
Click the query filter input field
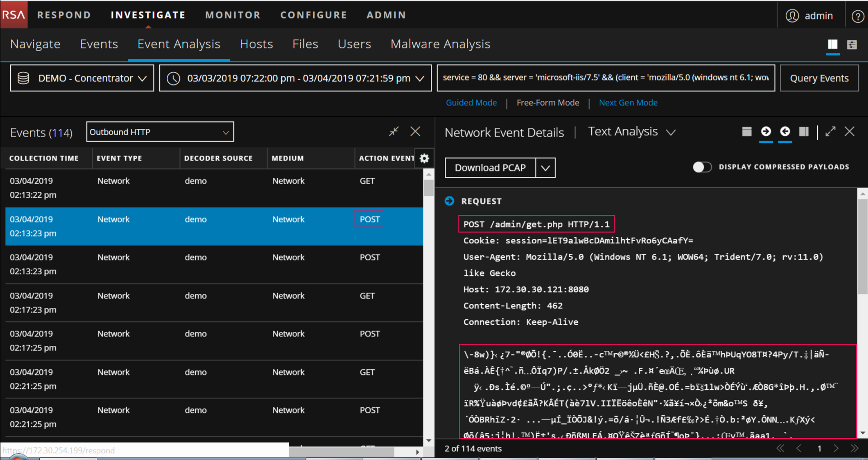[605, 78]
